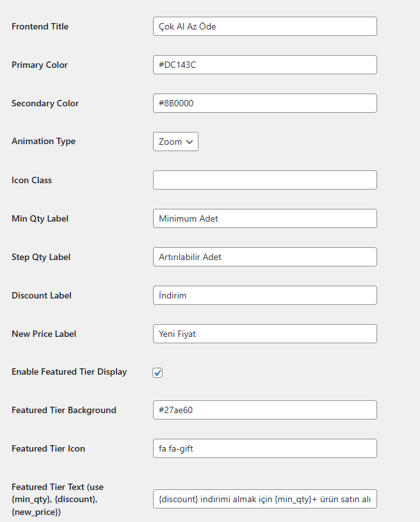Viewport: 420px width, 522px height.
Task: Click the Featured Tier Text input
Action: [x=265, y=499]
